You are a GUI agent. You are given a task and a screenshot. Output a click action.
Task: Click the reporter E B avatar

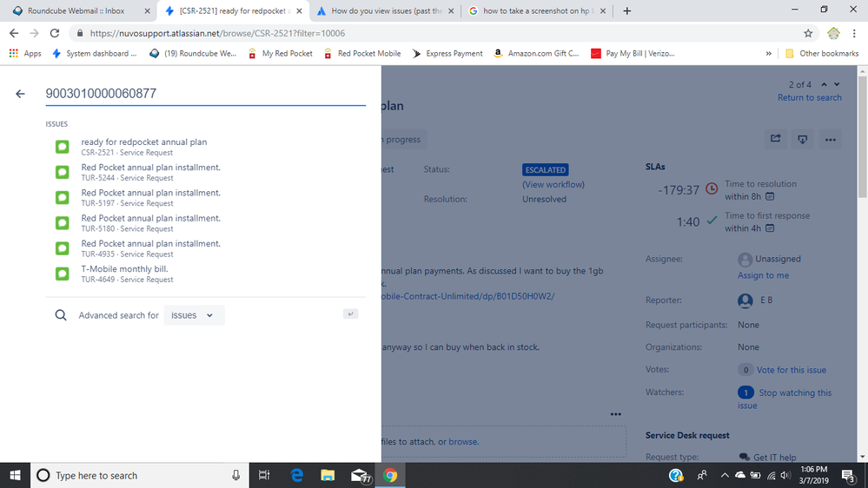745,300
